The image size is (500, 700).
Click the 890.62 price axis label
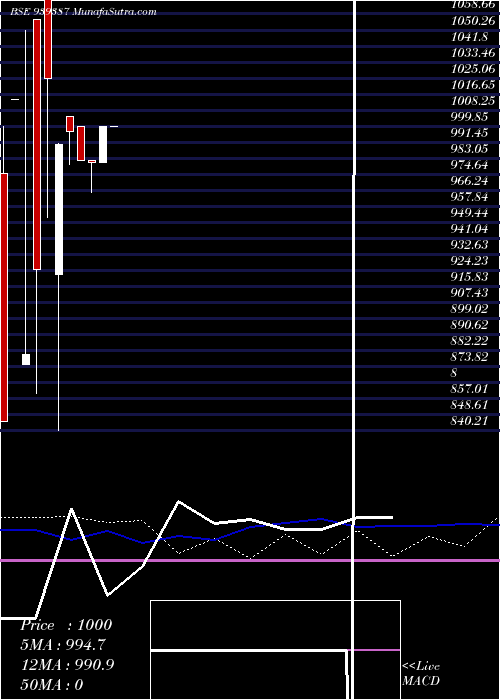pos(469,325)
